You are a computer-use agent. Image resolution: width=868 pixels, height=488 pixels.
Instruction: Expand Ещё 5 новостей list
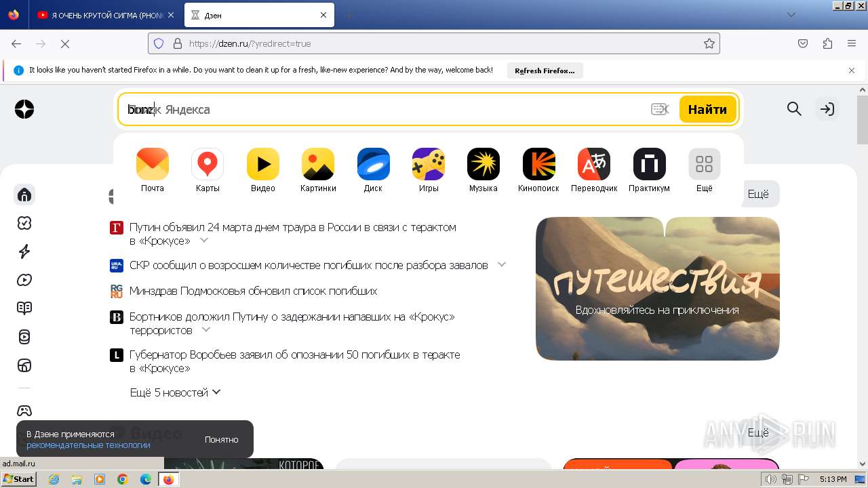tap(176, 392)
